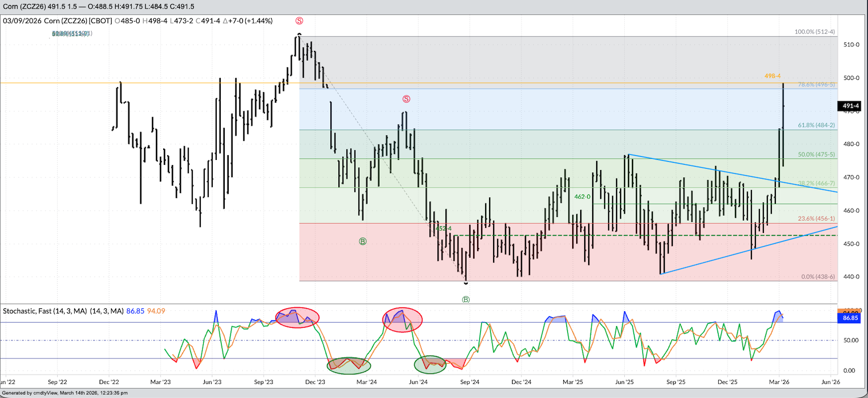The width and height of the screenshot is (868, 398).
Task: Click the blue 86.85 stochastic value tag
Action: (x=850, y=318)
